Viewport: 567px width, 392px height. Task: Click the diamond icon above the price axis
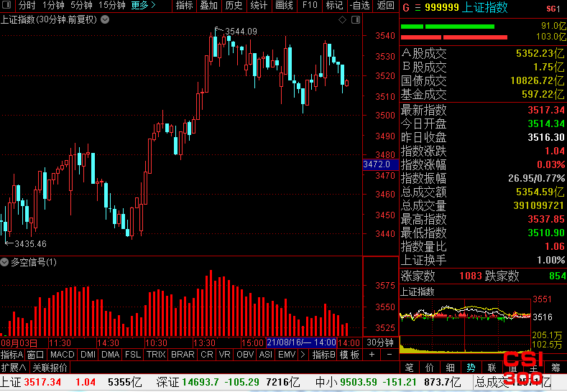342,20
